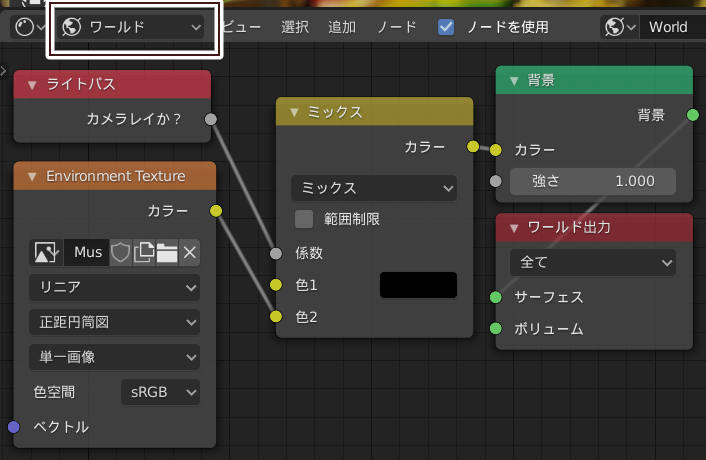Click the カメラレイか？ output socket

click(x=211, y=119)
